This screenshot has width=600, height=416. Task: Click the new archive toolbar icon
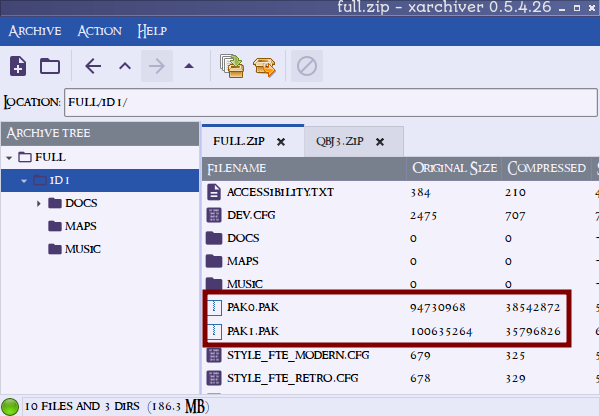pyautogui.click(x=18, y=67)
